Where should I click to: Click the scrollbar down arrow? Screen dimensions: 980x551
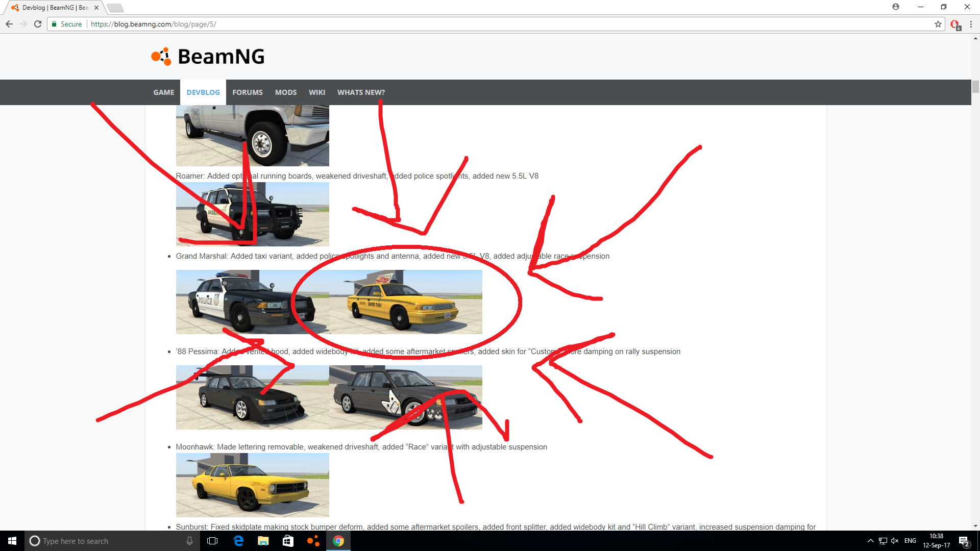[975, 526]
